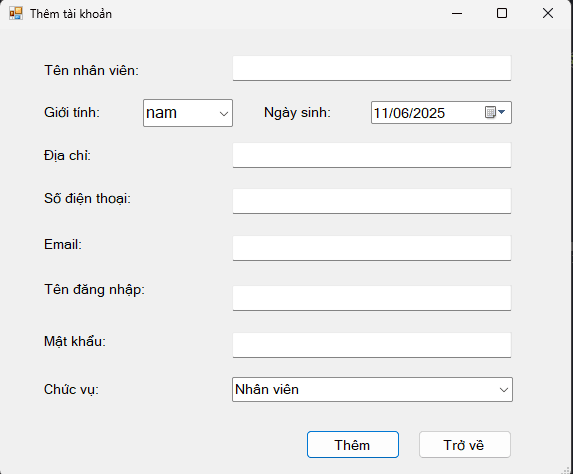Focus the Mật khẩu text field
The width and height of the screenshot is (573, 474).
click(x=372, y=345)
